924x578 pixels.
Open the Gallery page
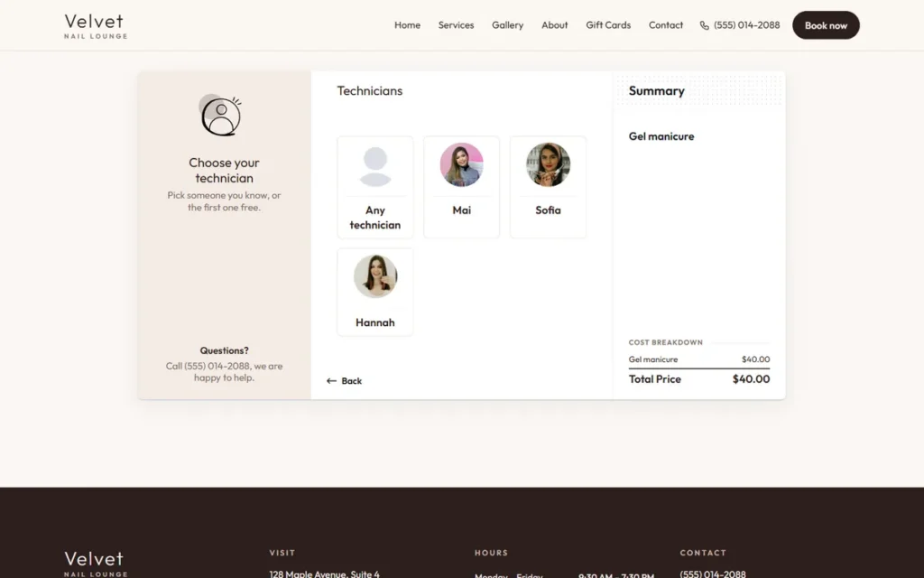click(x=507, y=25)
